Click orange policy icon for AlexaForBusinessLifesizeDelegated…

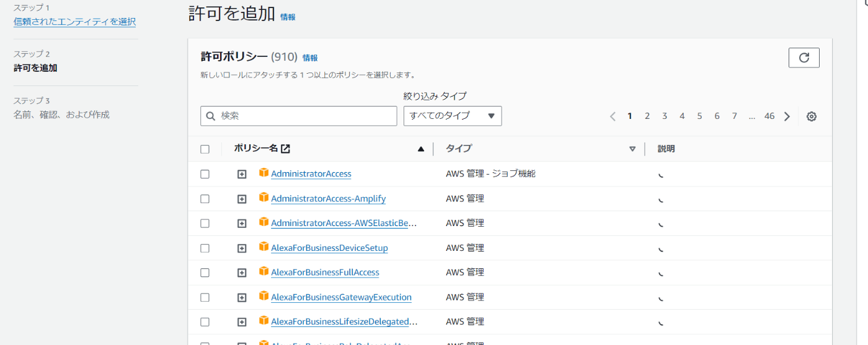264,321
